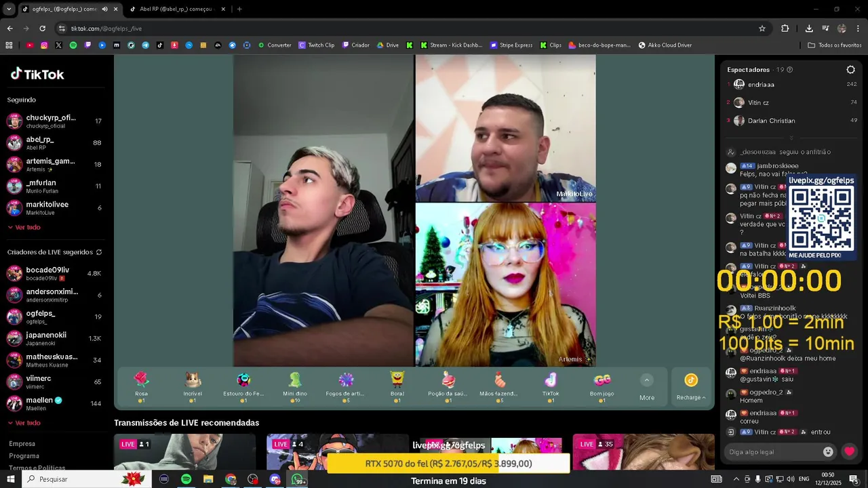Expand suggested creators with Ver tudo
This screenshot has width=868, height=488.
24,423
